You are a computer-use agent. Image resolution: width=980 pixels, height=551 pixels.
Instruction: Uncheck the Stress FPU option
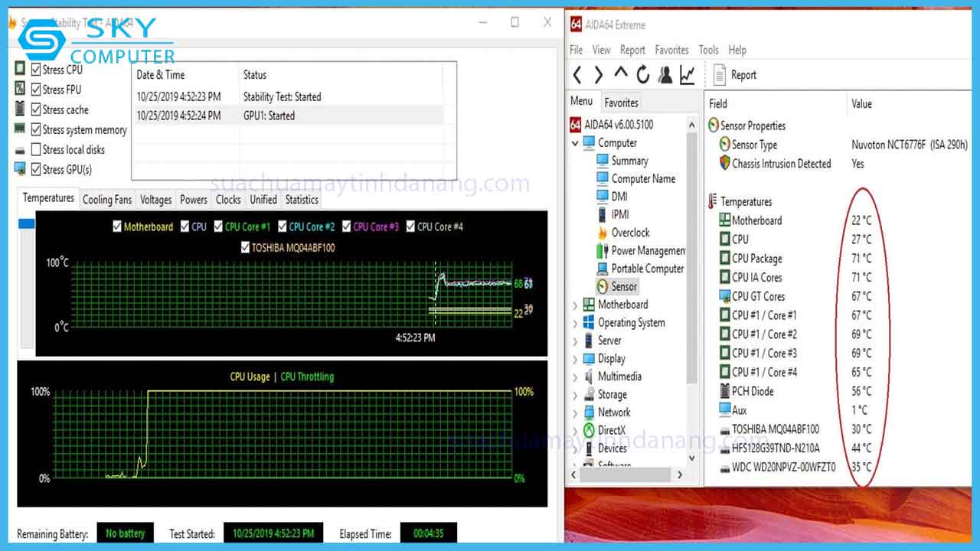(x=34, y=89)
